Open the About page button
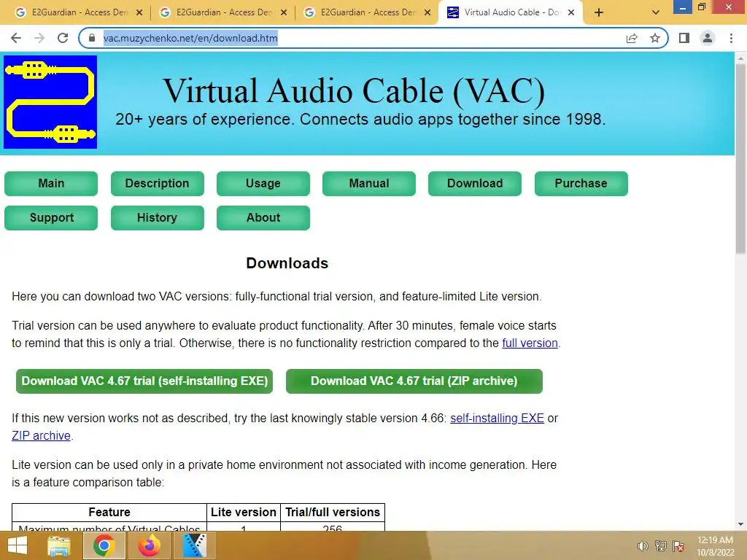This screenshot has height=560, width=747. click(x=263, y=217)
